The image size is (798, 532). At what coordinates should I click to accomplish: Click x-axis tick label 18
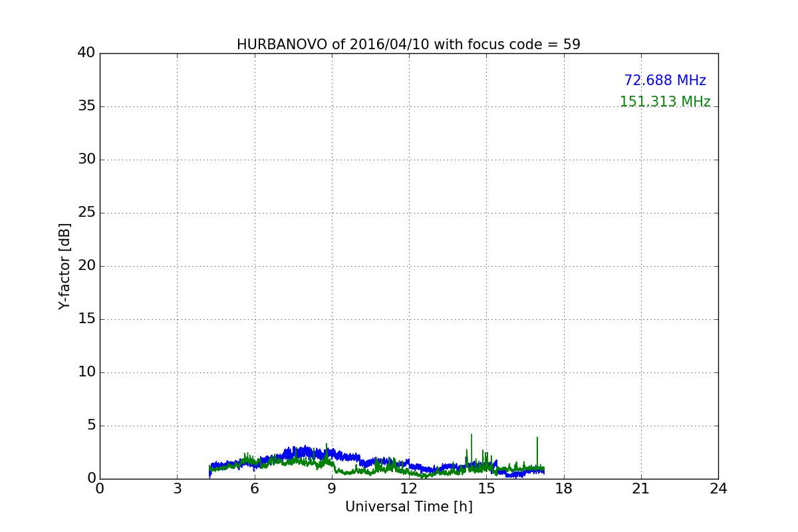coord(563,489)
